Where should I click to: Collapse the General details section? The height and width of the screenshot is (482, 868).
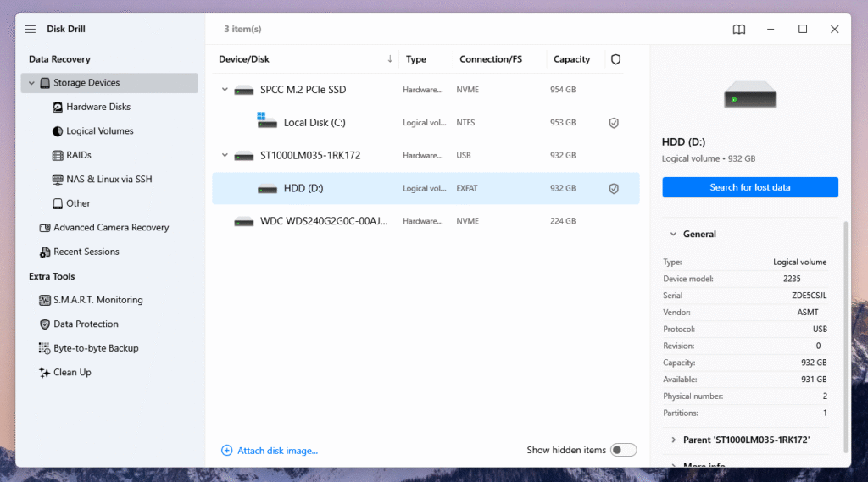click(x=673, y=235)
